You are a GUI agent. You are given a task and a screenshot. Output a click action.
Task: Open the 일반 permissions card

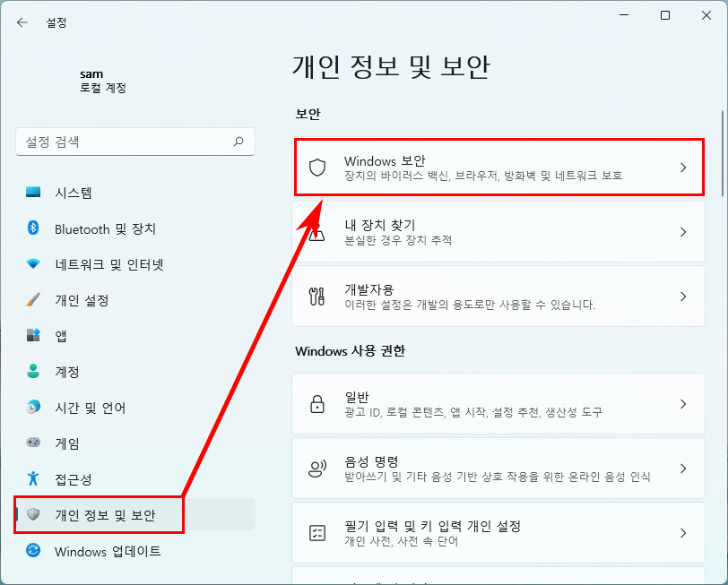498,404
